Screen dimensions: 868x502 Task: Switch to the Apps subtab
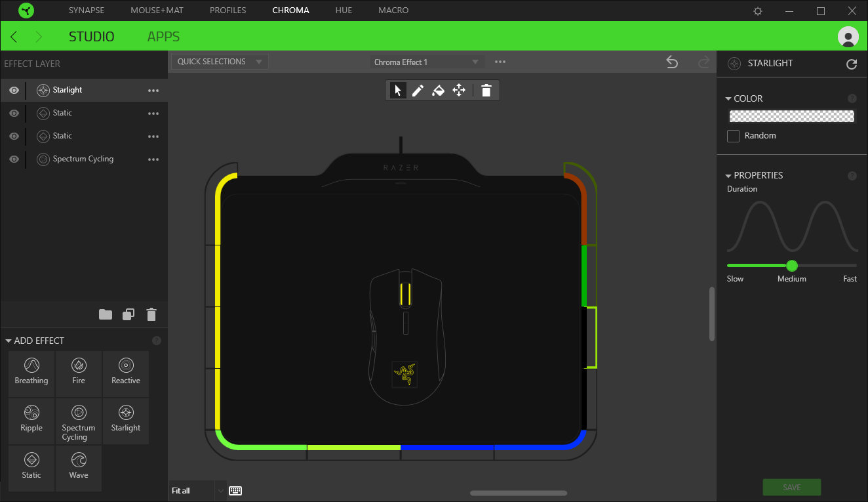pyautogui.click(x=163, y=37)
